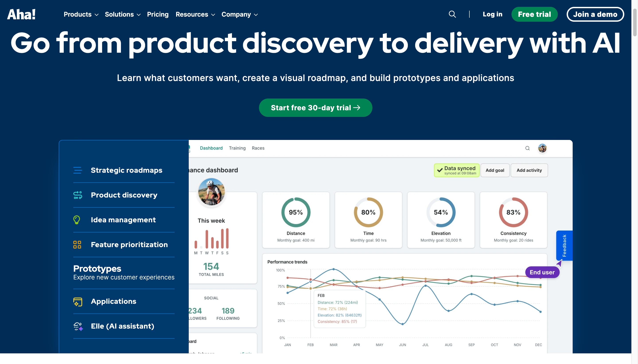Select Idea management in the sidebar
638x364 pixels.
pos(124,220)
